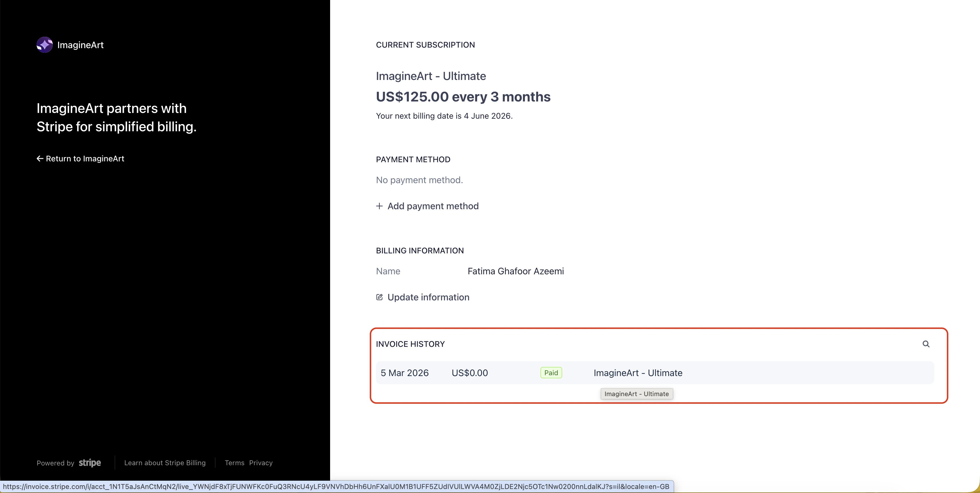Screen dimensions: 980x493
Task: Click the green Paid status badge
Action: click(551, 373)
